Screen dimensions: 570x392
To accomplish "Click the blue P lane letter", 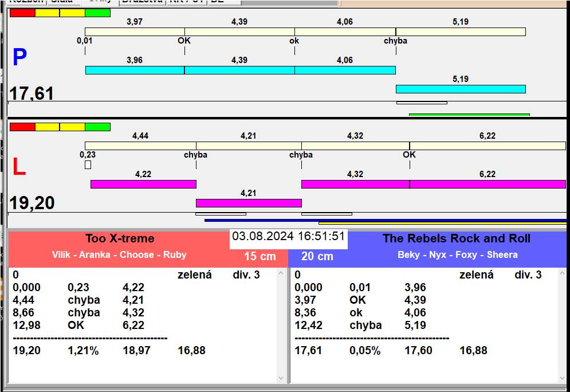I will click(19, 57).
